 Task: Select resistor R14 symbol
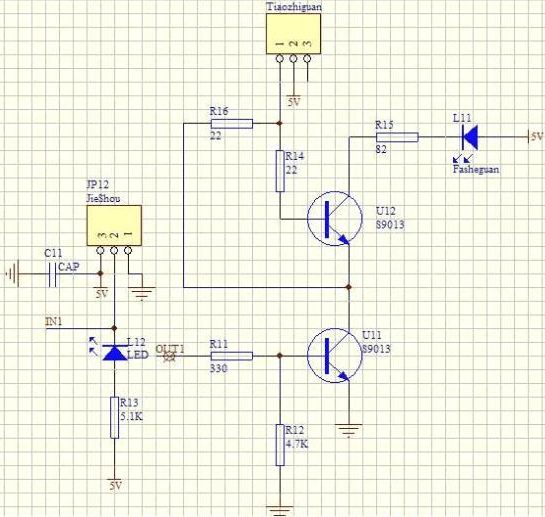click(x=280, y=171)
